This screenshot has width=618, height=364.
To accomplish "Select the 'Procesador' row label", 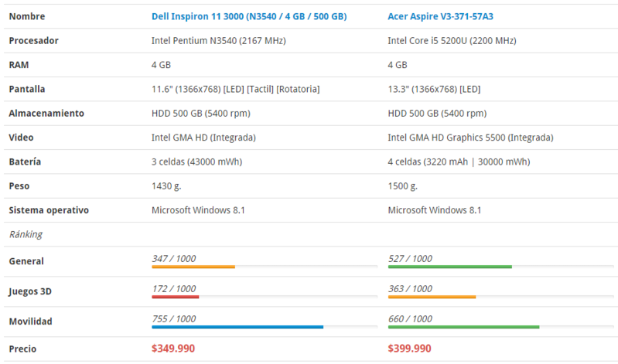I will pos(33,41).
